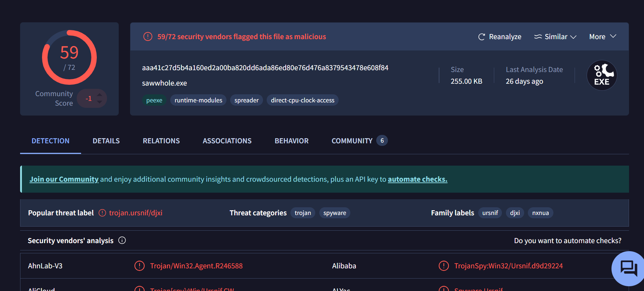Open the BEHAVIOR tab
The height and width of the screenshot is (291, 644).
click(x=291, y=141)
